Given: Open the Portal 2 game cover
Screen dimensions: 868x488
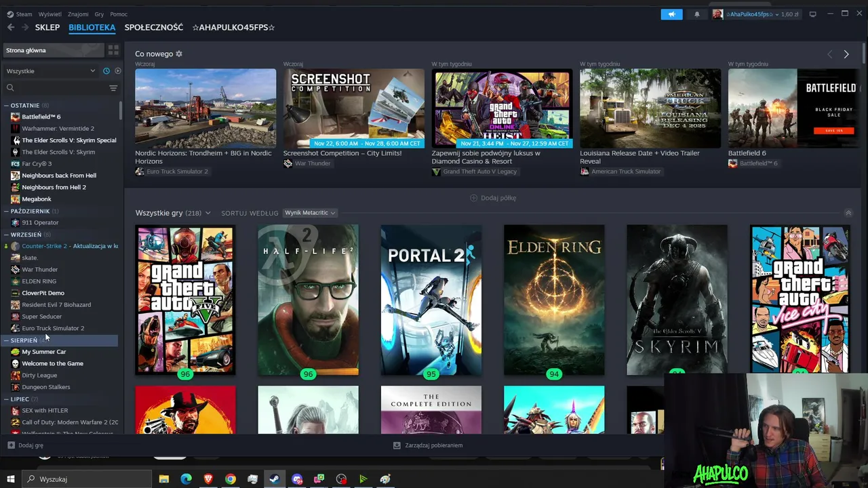Looking at the screenshot, I should (x=431, y=300).
